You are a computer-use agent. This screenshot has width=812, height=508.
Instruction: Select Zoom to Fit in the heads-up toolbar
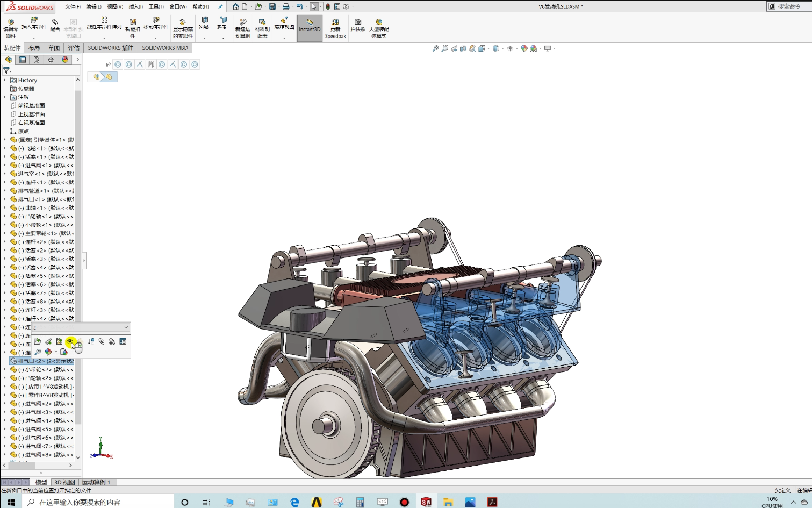coord(435,48)
